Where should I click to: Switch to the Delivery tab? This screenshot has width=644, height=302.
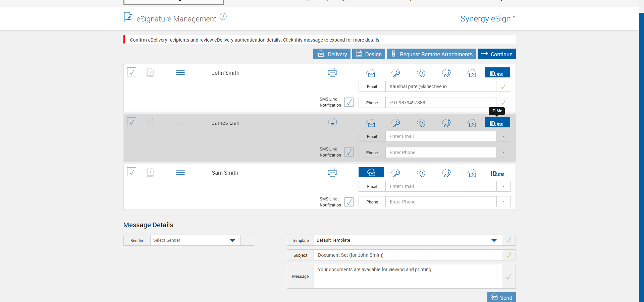(332, 54)
